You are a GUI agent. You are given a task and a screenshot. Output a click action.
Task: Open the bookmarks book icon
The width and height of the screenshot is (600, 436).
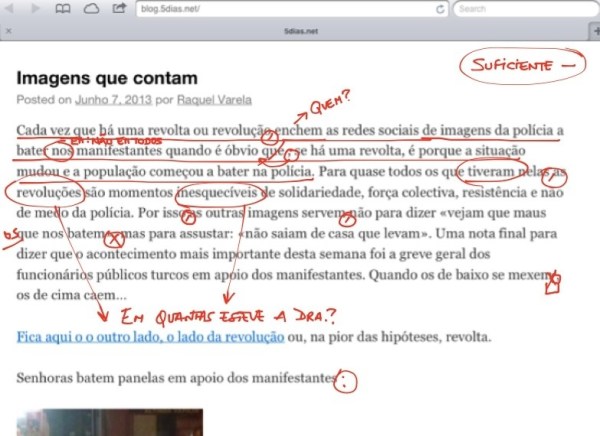coord(63,8)
